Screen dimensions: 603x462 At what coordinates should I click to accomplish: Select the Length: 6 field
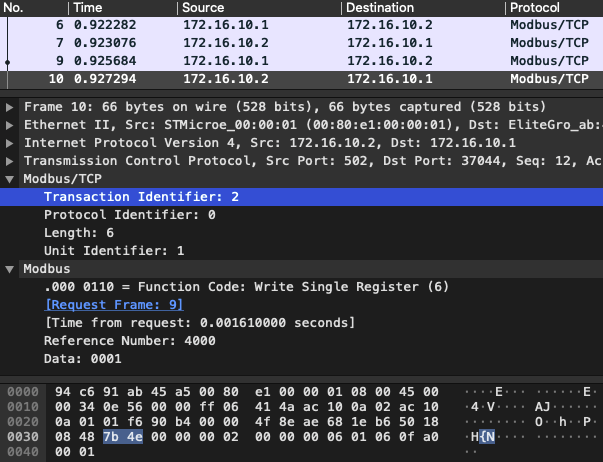pyautogui.click(x=302, y=233)
